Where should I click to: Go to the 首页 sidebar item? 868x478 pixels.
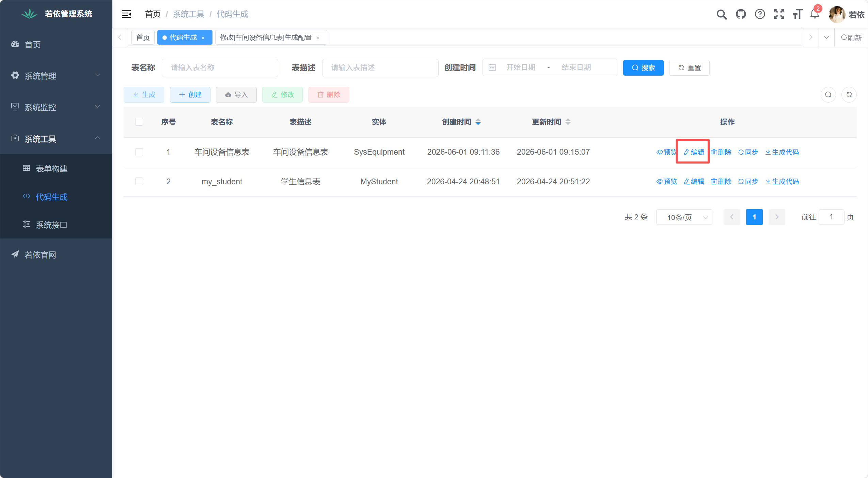click(x=56, y=44)
